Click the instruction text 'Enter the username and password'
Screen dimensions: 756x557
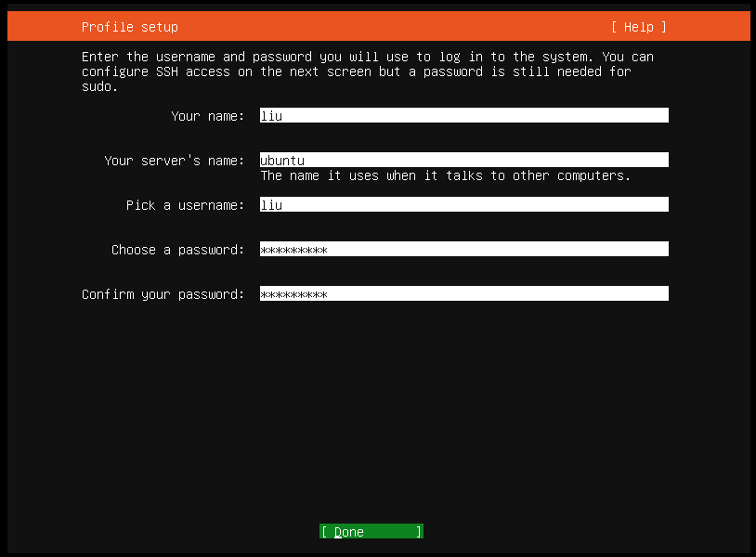[197, 57]
